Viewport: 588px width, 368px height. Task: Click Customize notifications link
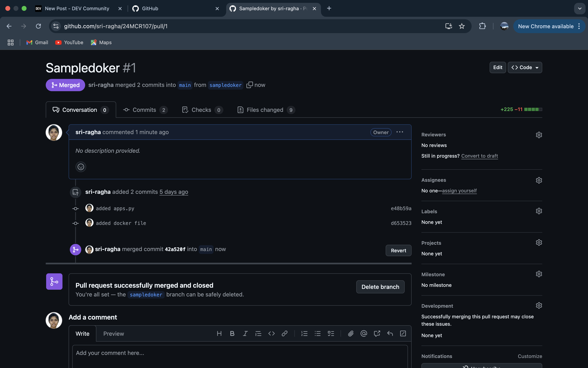(530, 356)
